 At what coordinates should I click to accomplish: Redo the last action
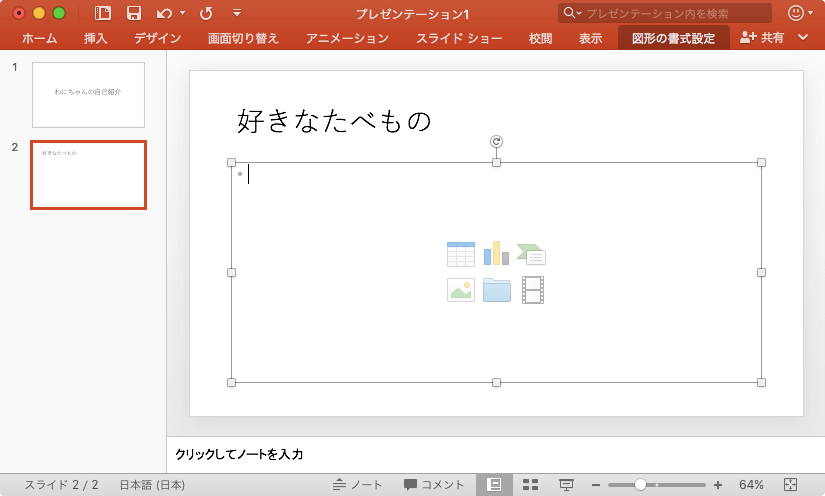click(x=206, y=14)
